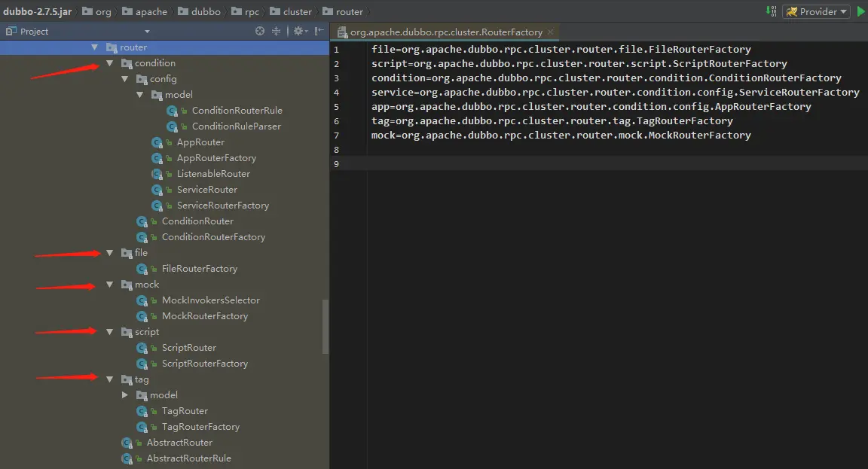Collapse the router folder

(x=95, y=47)
